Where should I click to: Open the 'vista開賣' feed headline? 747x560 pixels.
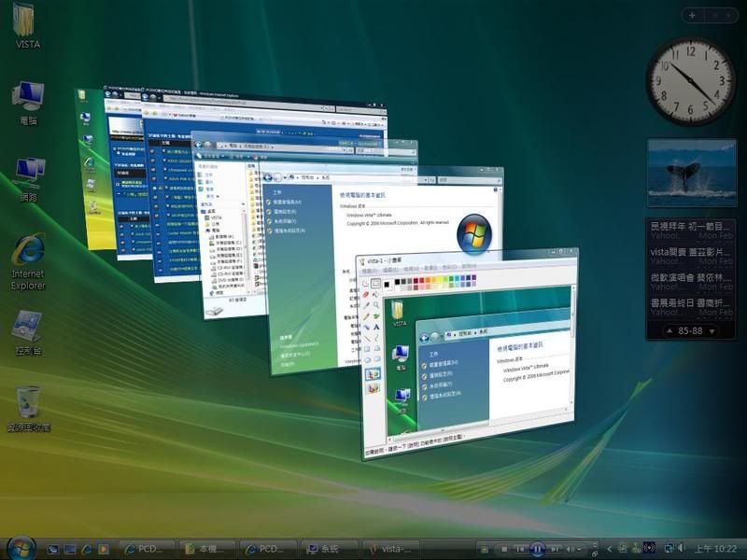(x=690, y=251)
